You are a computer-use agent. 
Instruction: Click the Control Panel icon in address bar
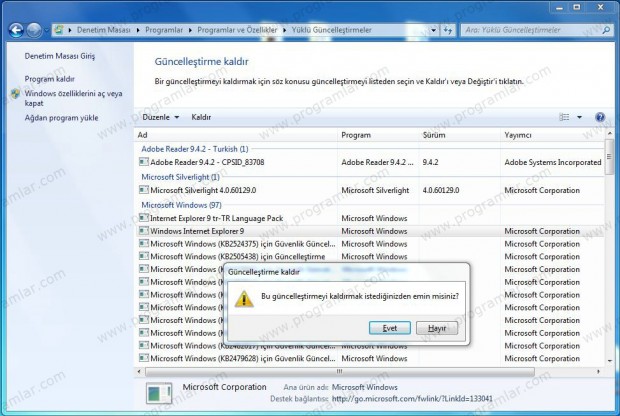[x=59, y=30]
